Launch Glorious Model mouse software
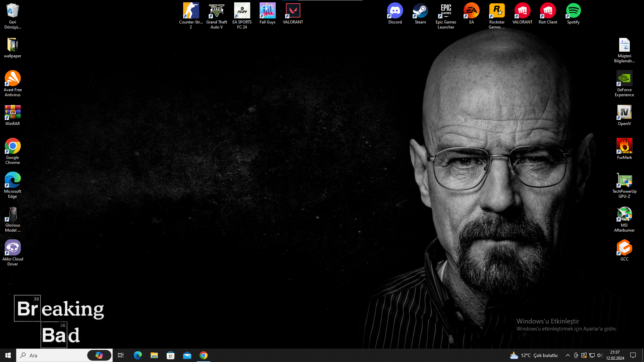Screen dimensions: 644x362 tap(12, 219)
